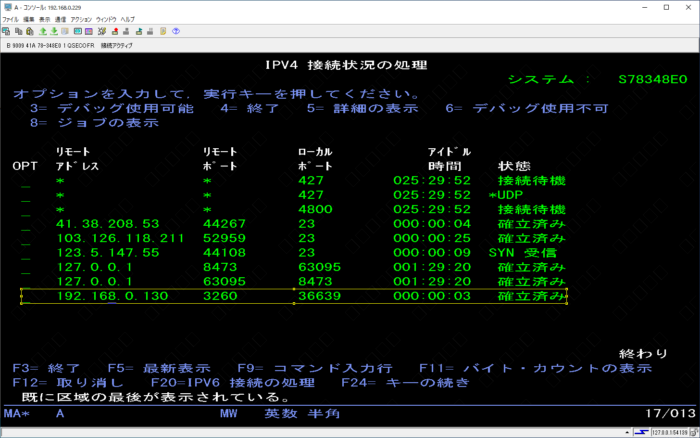Click the cursor position 17/013 indicator
The width and height of the screenshot is (700, 438).
[x=670, y=413]
